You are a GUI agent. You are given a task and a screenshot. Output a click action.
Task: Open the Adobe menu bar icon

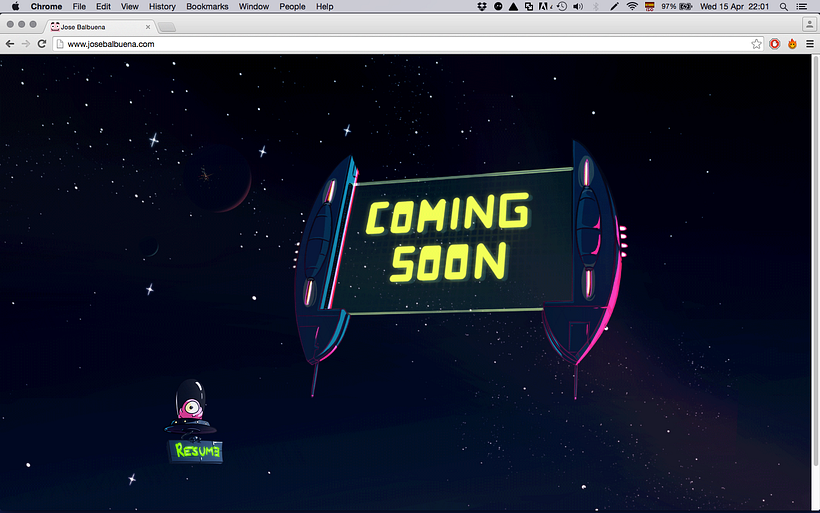[544, 6]
